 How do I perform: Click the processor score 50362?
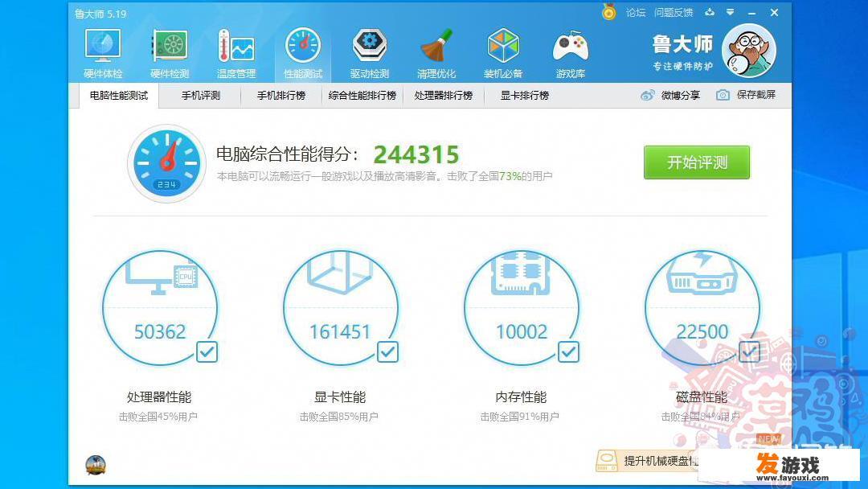(x=160, y=331)
